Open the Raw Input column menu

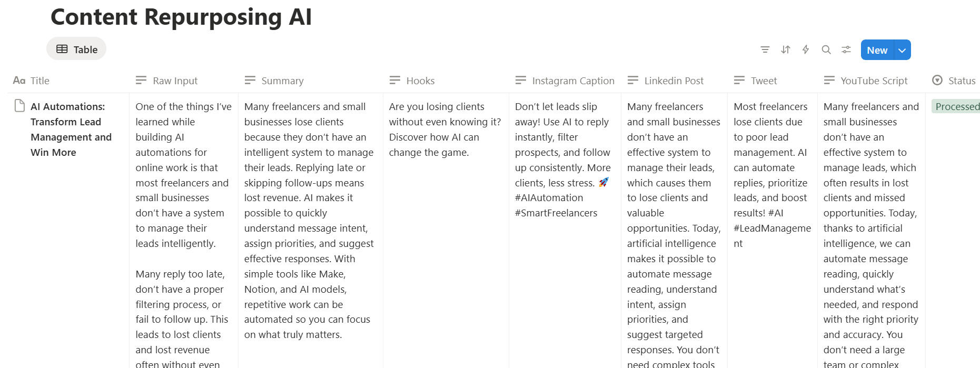click(175, 81)
